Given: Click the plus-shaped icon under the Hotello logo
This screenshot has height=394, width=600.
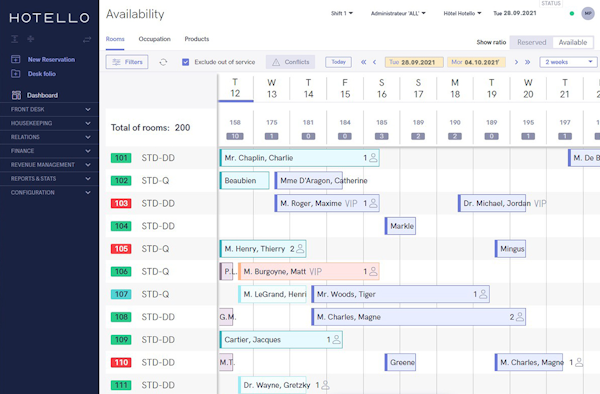Looking at the screenshot, I should tap(31, 39).
